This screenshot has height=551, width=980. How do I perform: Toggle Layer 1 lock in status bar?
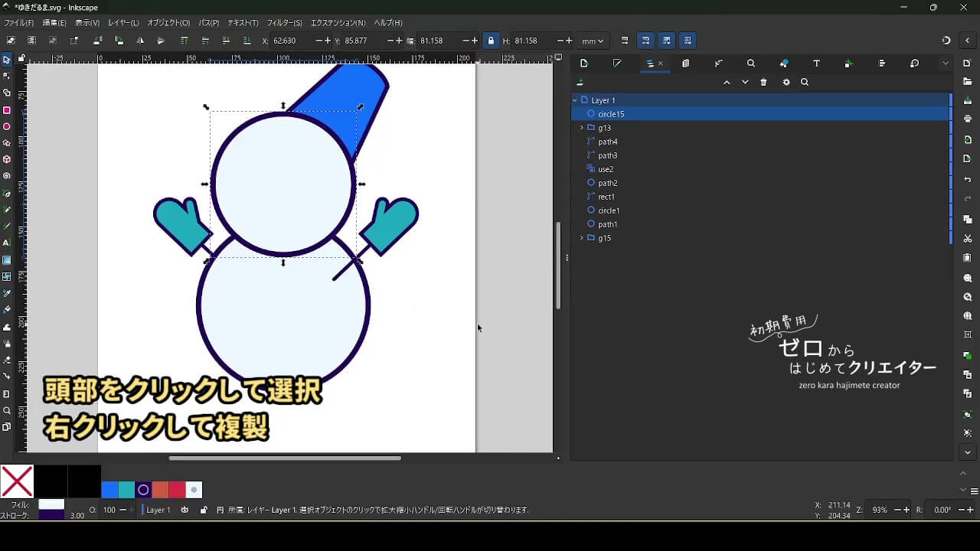click(203, 510)
